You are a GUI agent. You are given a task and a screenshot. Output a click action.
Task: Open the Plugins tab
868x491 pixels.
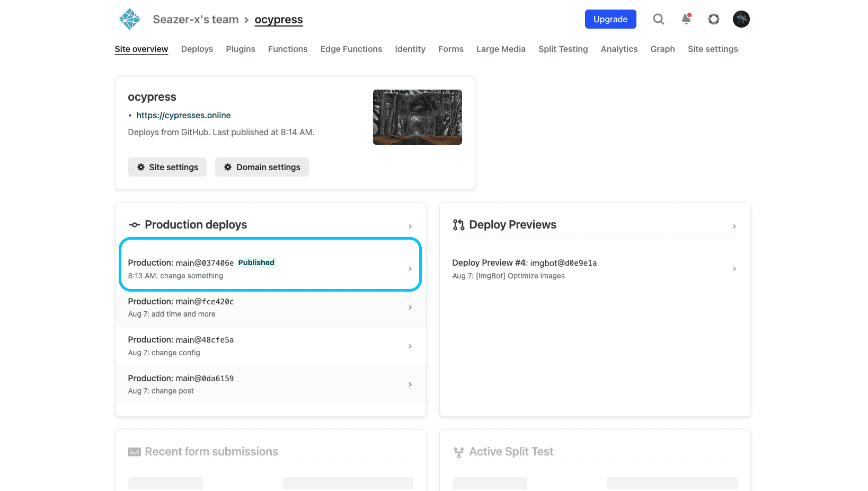click(241, 49)
